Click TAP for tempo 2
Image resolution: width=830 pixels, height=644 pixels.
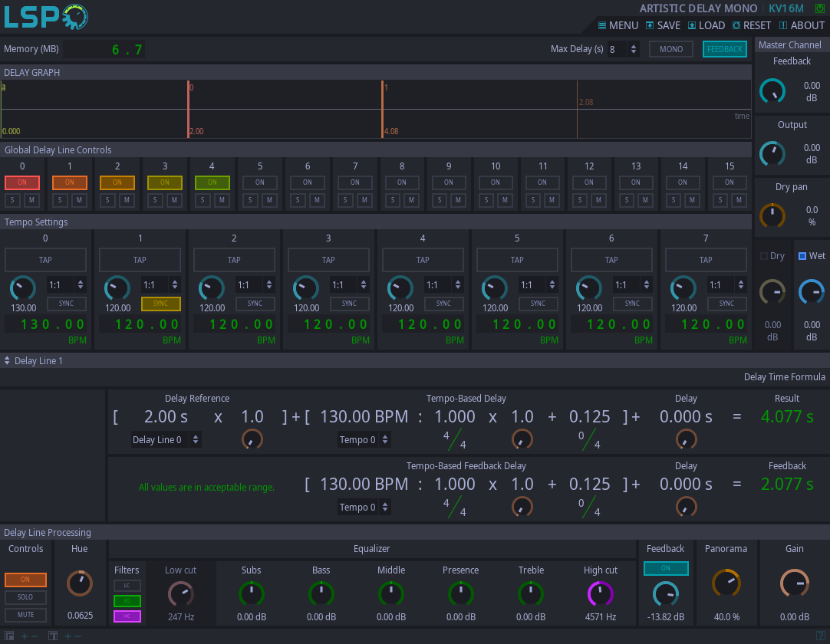pos(234,260)
